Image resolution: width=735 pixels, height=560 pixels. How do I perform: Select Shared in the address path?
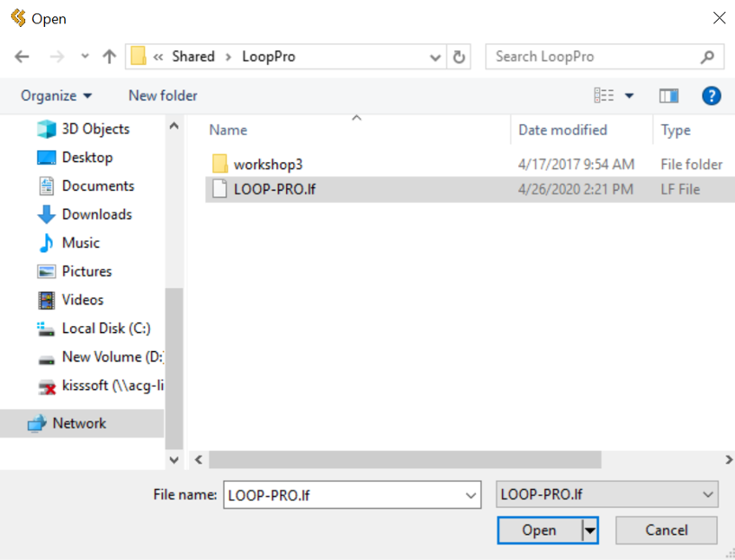(x=193, y=56)
